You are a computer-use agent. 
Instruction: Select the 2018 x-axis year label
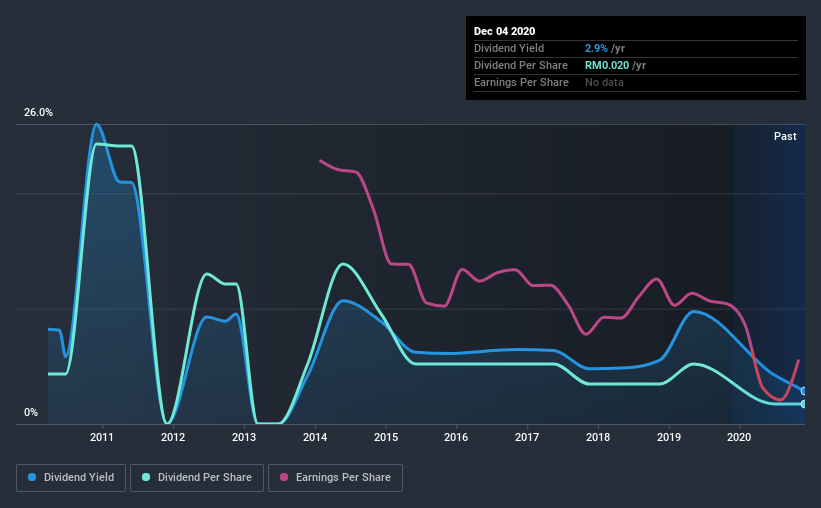(x=598, y=437)
